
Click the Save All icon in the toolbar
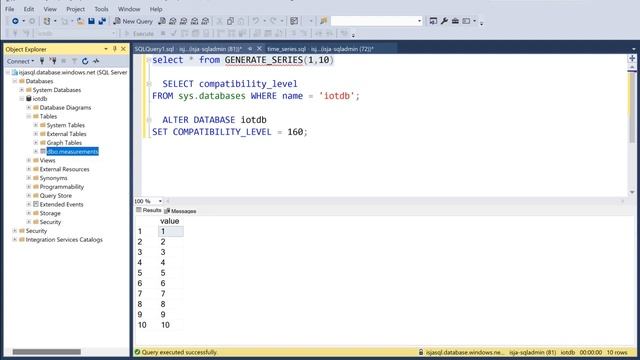[102, 21]
